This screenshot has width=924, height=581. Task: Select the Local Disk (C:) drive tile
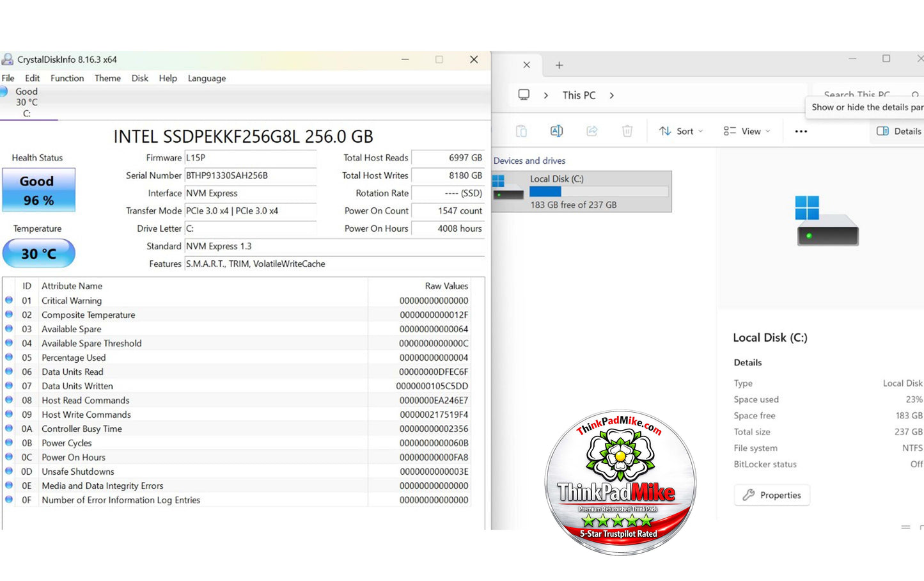click(x=581, y=191)
